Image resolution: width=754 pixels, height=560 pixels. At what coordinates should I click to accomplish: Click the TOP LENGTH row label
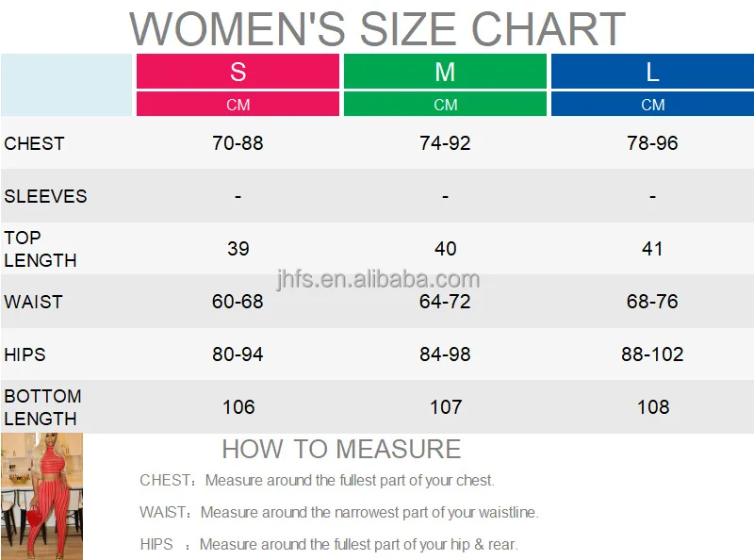(x=41, y=249)
